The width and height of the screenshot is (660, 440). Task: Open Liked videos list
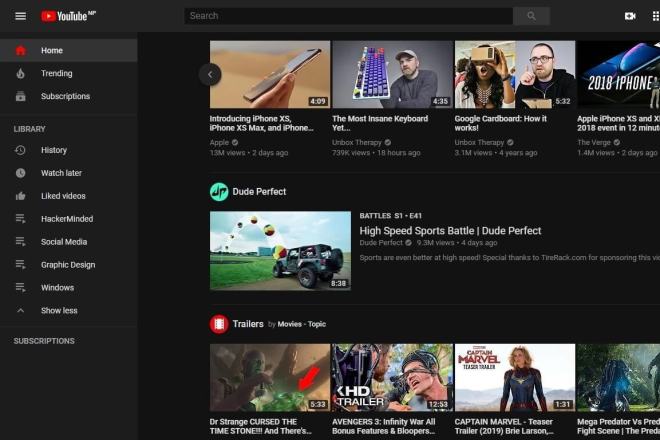69,196
